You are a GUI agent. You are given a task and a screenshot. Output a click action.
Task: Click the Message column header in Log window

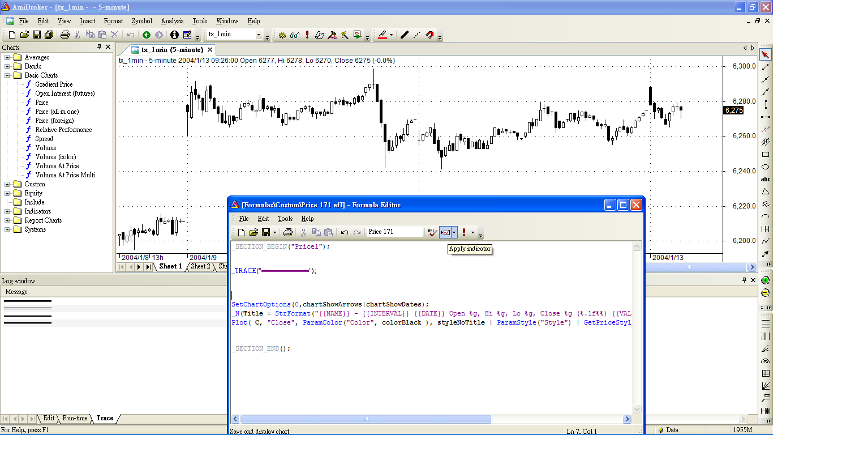(113, 292)
